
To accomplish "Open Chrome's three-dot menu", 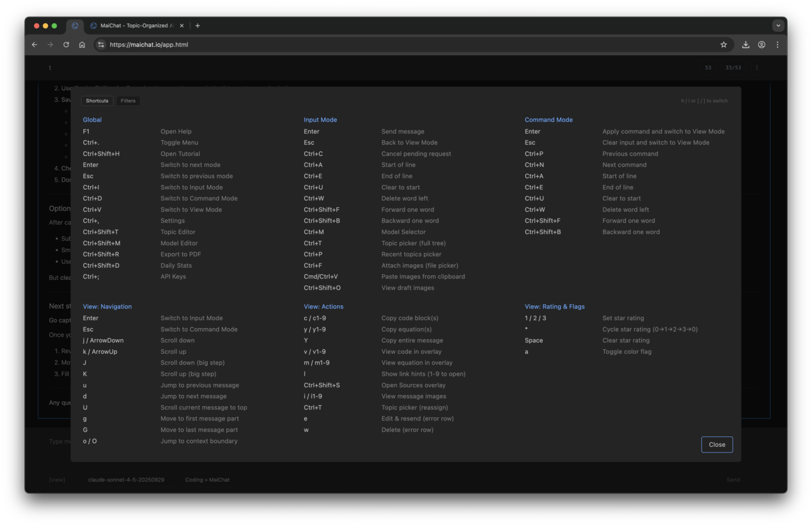I will pyautogui.click(x=777, y=45).
